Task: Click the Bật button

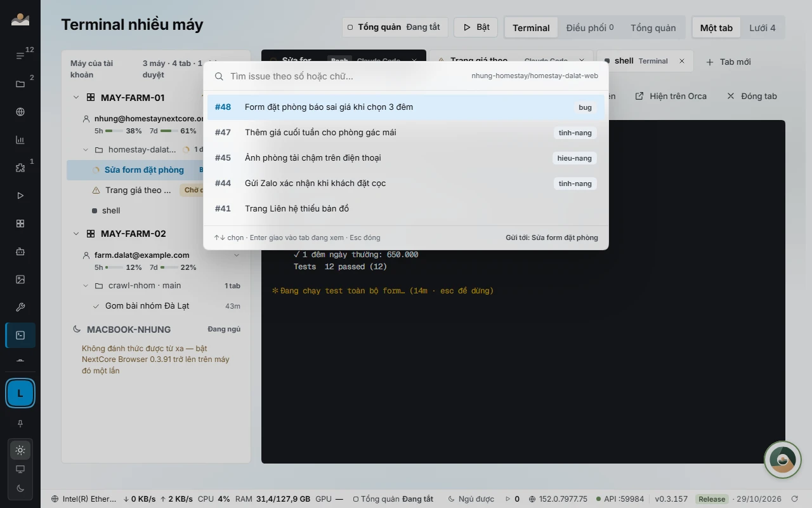Action: pyautogui.click(x=476, y=27)
